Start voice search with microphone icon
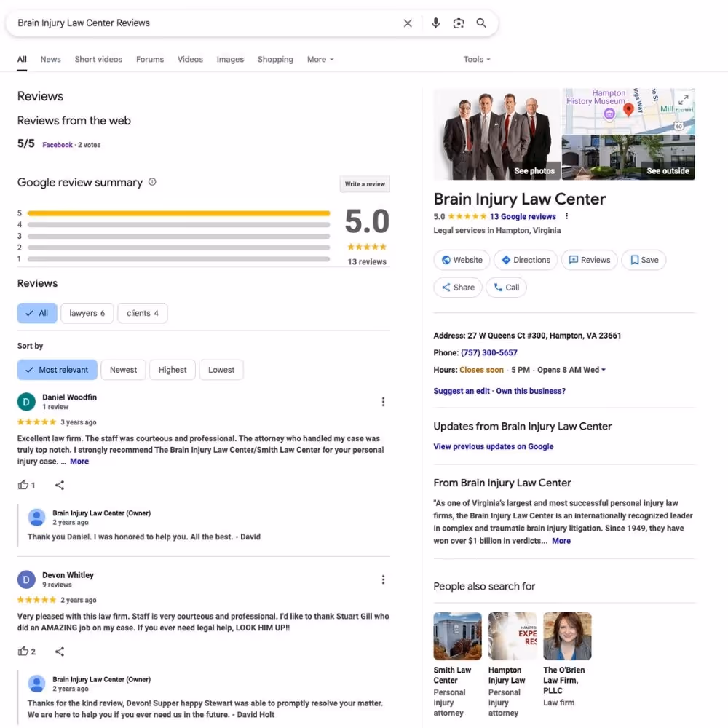 (x=435, y=23)
